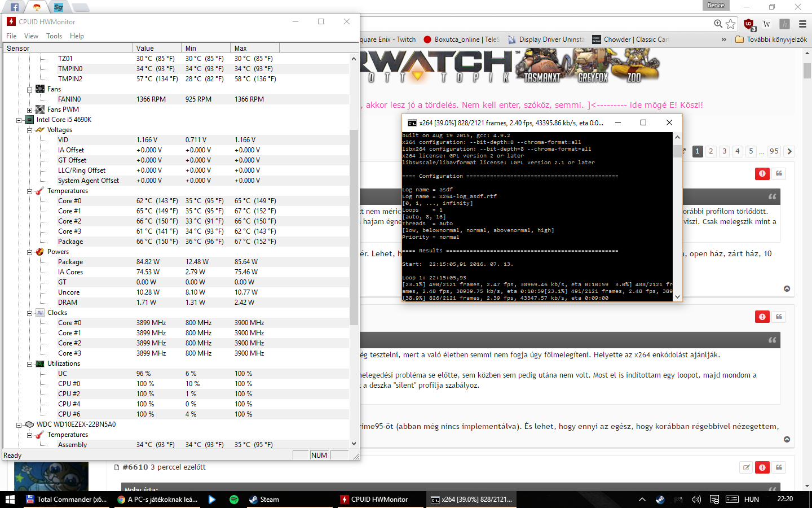The height and width of the screenshot is (508, 812).
Task: Click the x264 console scroll down arrow
Action: [x=677, y=297]
